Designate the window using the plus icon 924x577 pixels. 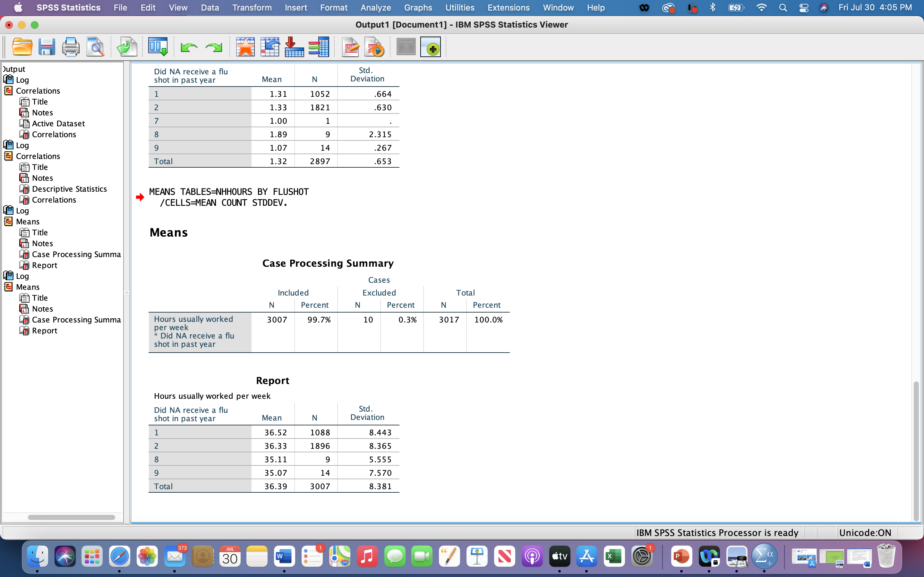point(431,46)
